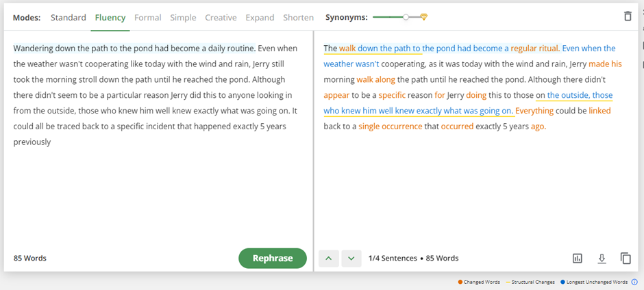Switch to Standard mode
Screen dimensions: 644x290
pos(68,17)
